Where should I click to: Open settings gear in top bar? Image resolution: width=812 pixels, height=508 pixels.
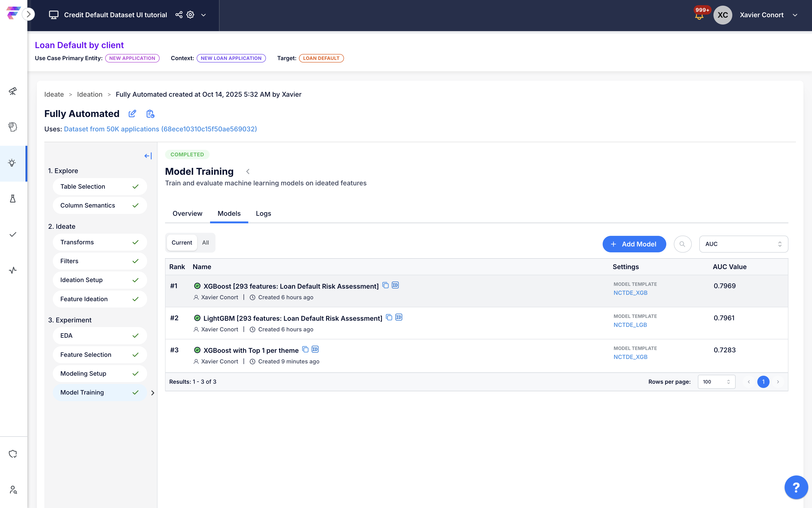(x=191, y=15)
